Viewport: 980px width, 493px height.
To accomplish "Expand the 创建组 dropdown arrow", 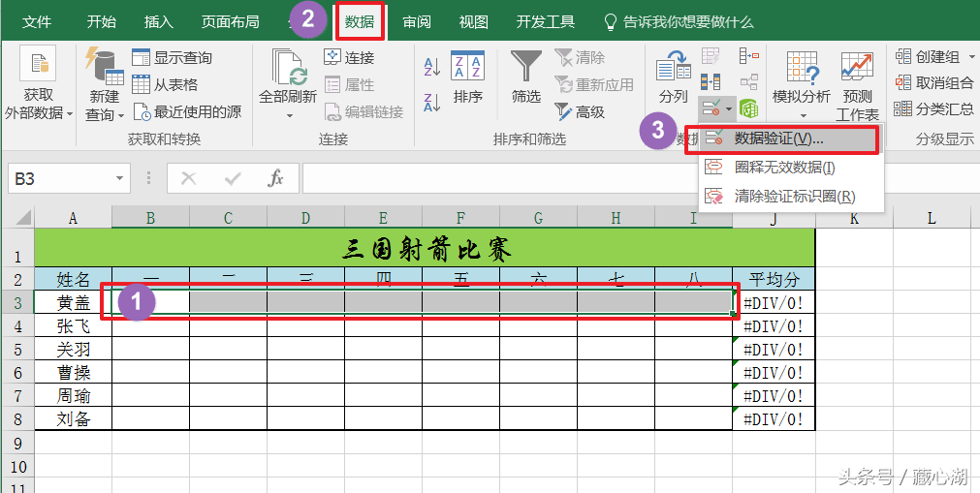I will click(x=972, y=57).
